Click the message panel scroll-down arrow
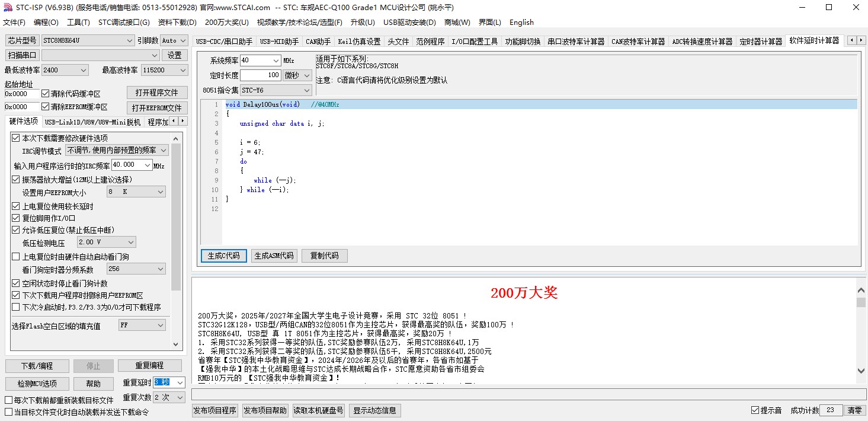The height and width of the screenshot is (421, 868). (861, 371)
